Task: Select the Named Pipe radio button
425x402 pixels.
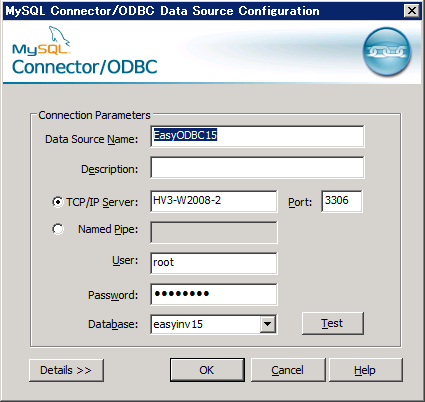Action: (x=58, y=229)
